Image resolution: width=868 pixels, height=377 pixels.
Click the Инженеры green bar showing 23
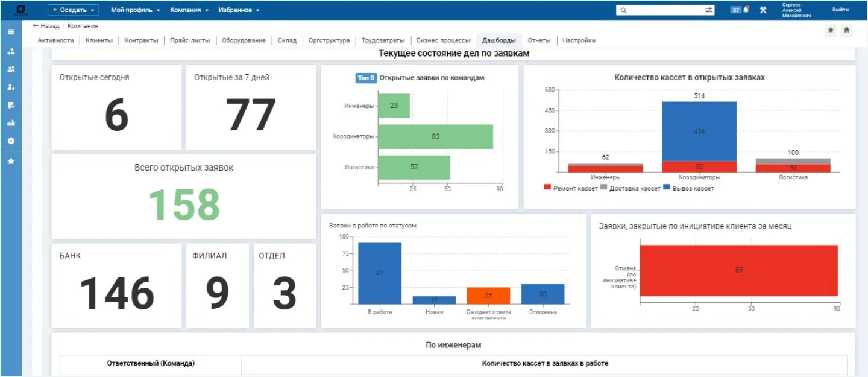[x=394, y=106]
